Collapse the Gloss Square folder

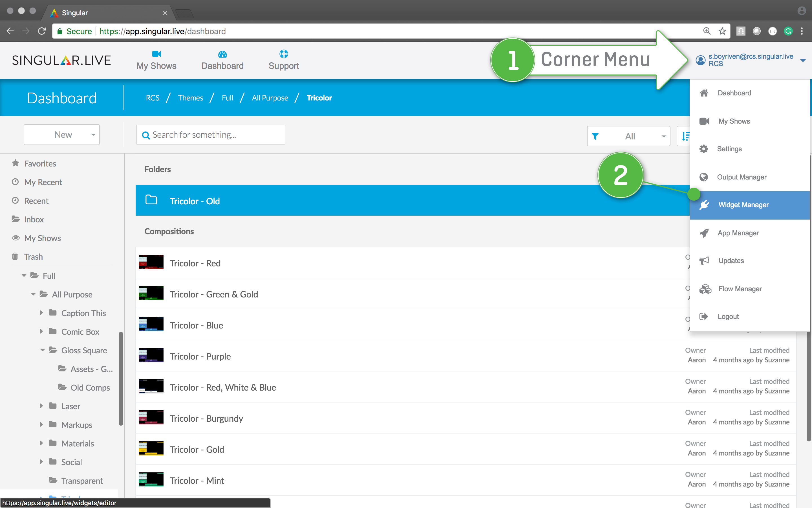click(x=43, y=350)
